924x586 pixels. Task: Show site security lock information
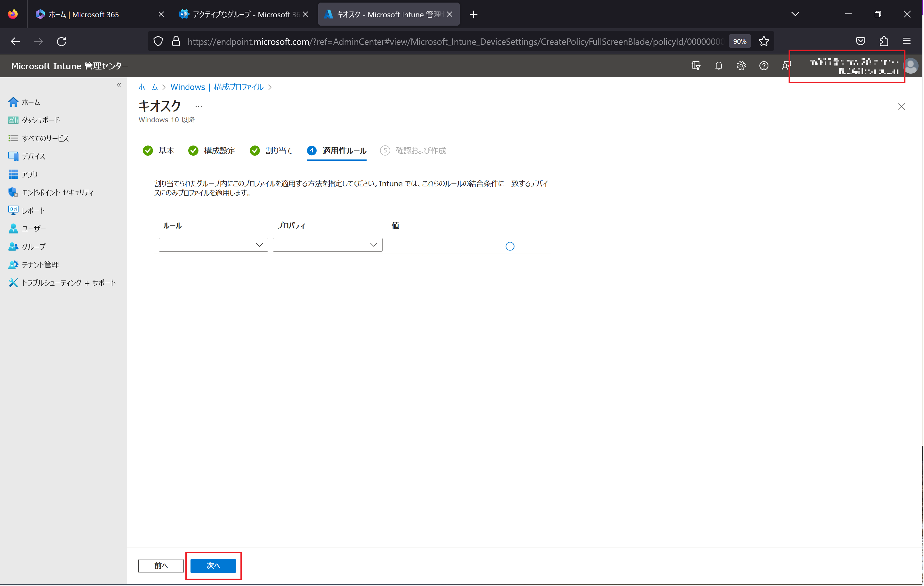pos(176,41)
